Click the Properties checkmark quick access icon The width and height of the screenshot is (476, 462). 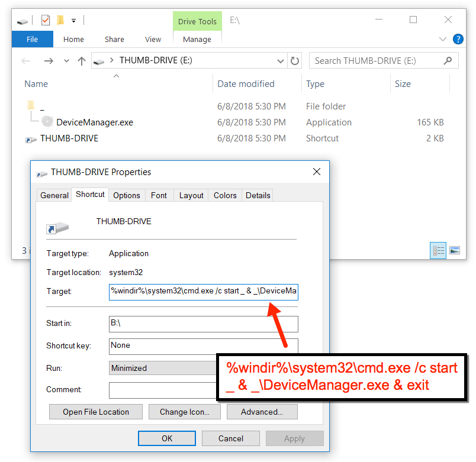45,20
